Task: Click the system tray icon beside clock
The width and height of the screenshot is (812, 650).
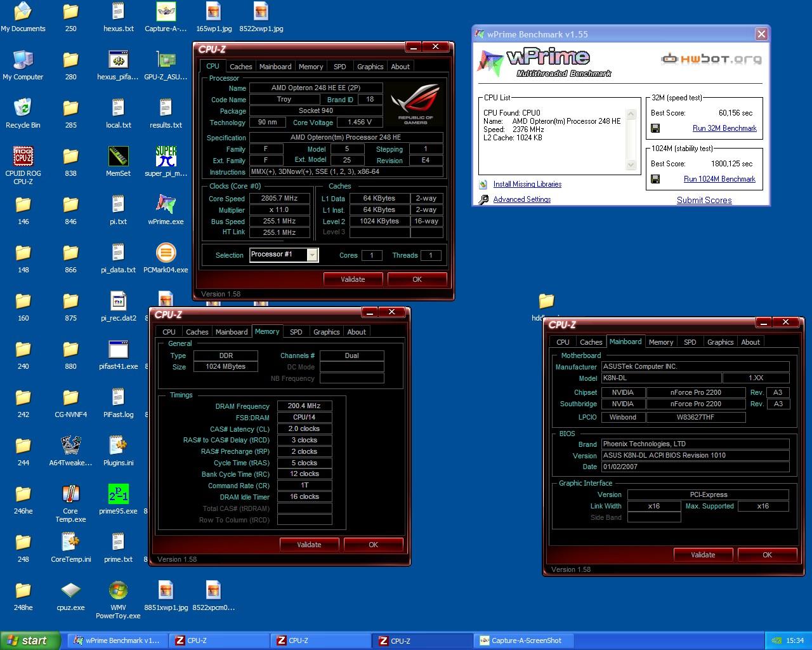Action: pyautogui.click(x=776, y=640)
